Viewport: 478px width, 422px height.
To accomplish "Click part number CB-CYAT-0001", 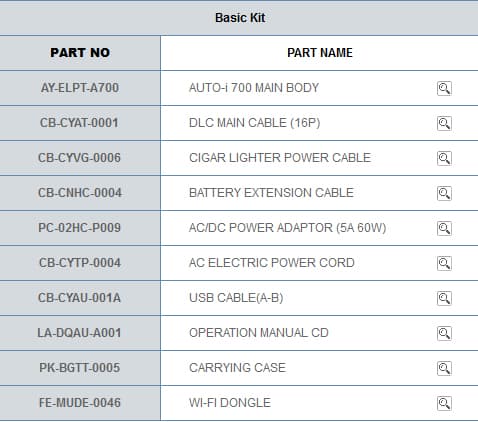I will [79, 123].
